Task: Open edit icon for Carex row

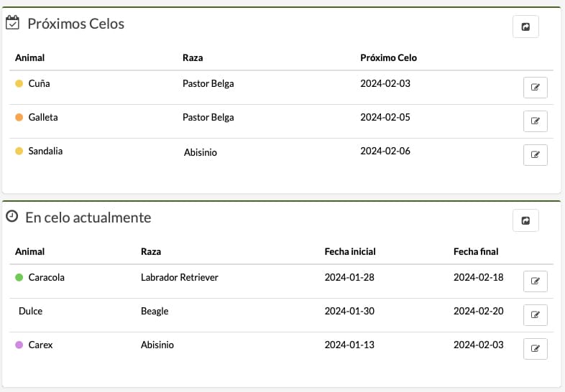Action: [x=535, y=349]
